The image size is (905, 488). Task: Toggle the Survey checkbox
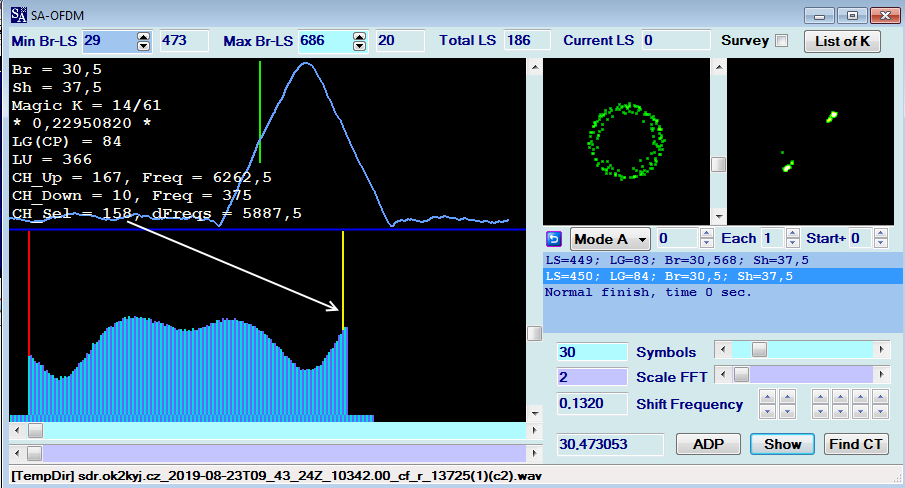[x=781, y=41]
